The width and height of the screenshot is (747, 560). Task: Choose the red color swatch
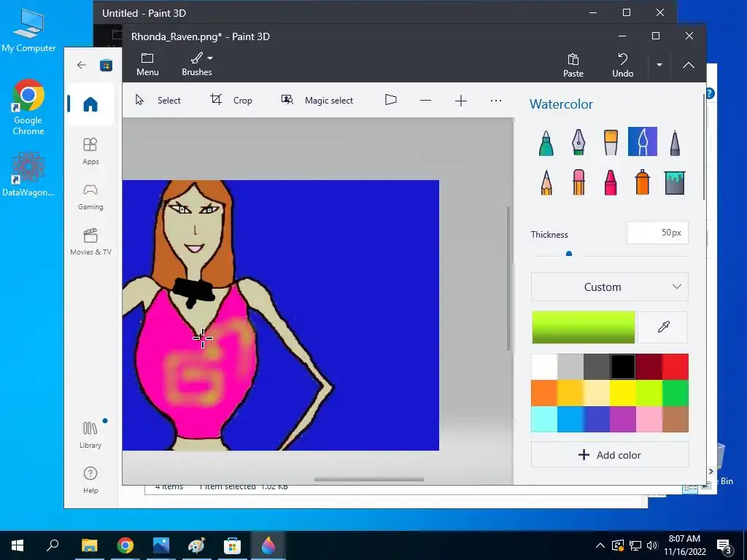[675, 367]
